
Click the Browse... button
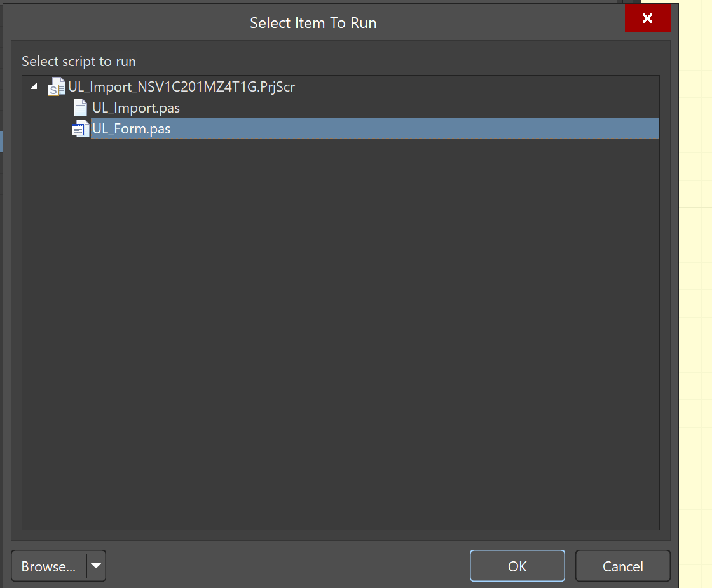click(x=48, y=566)
